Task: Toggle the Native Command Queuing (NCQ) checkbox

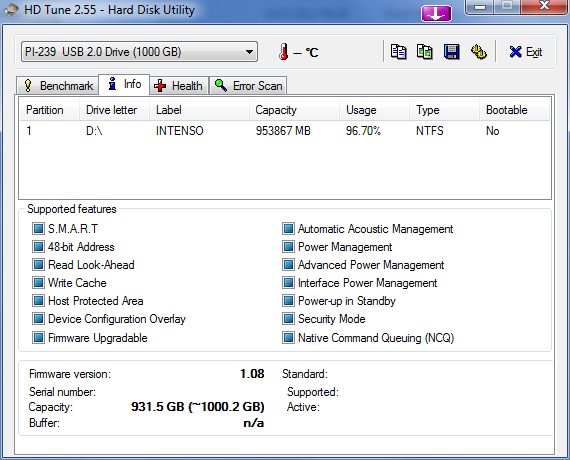Action: point(288,337)
